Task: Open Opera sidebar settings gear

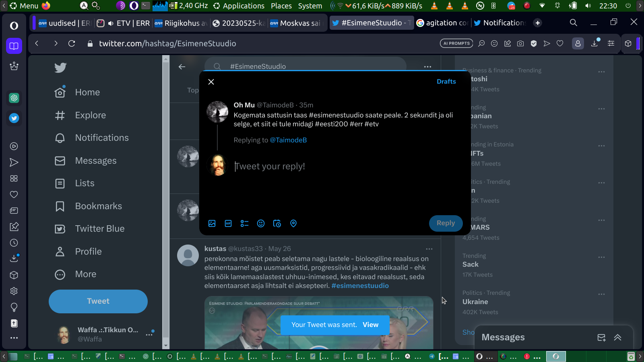Action: (14, 291)
